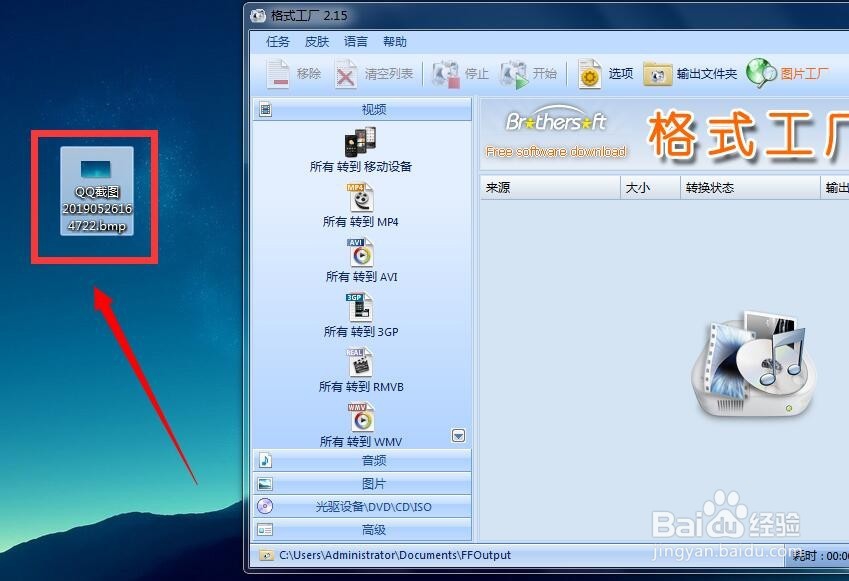Select 所有 转到 RMVB icon
The width and height of the screenshot is (849, 581).
click(360, 362)
